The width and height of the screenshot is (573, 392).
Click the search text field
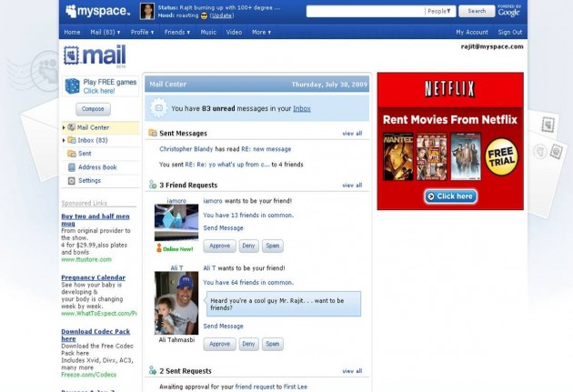pyautogui.click(x=366, y=11)
